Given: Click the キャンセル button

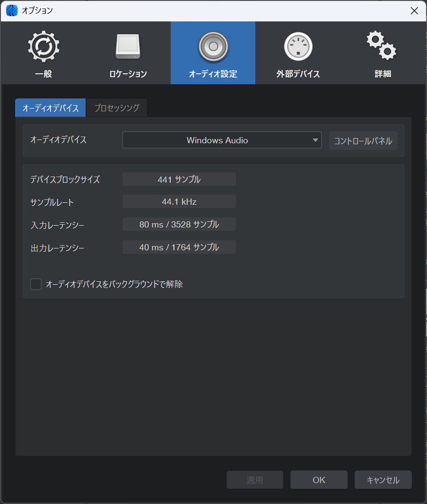Looking at the screenshot, I should click(x=383, y=480).
